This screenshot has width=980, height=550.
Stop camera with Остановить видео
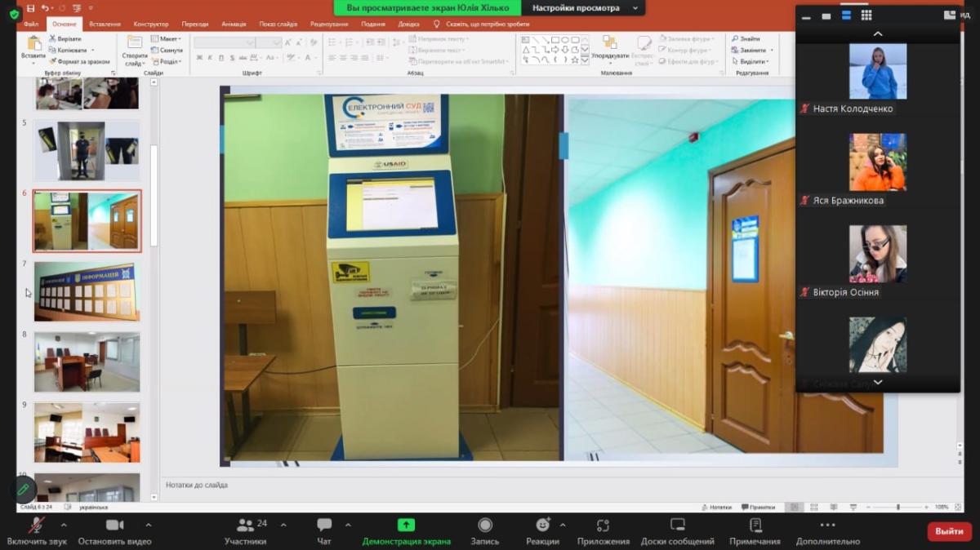click(x=114, y=526)
